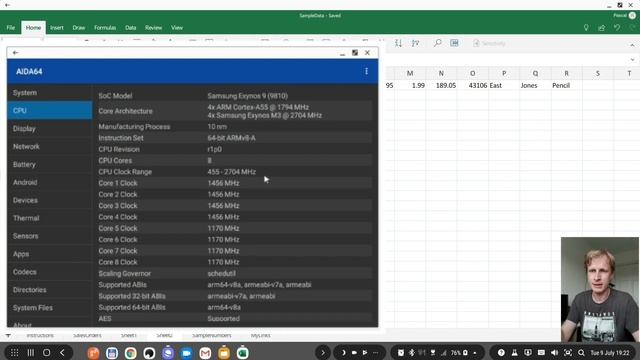640x360 pixels.
Task: Open Codecs section in AIDA64
Action: [49, 272]
